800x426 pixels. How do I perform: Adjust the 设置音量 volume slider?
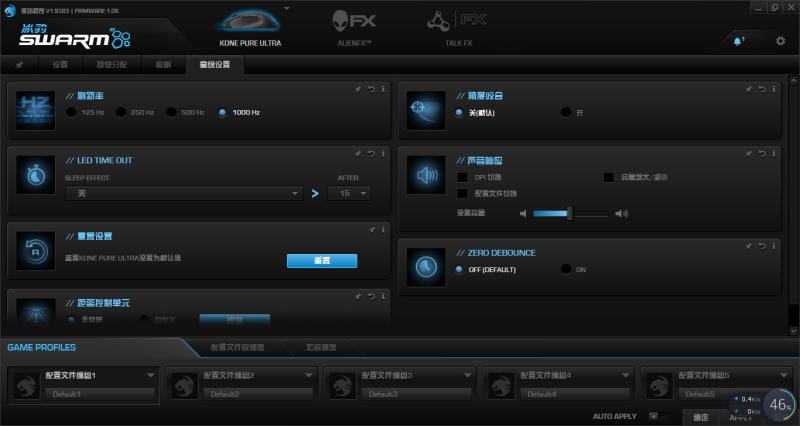[x=569, y=213]
